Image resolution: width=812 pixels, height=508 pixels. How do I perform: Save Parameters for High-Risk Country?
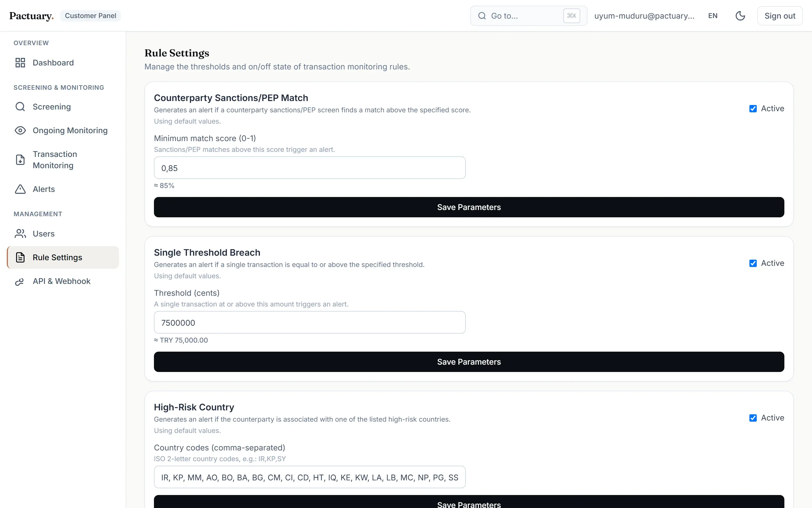(x=469, y=502)
